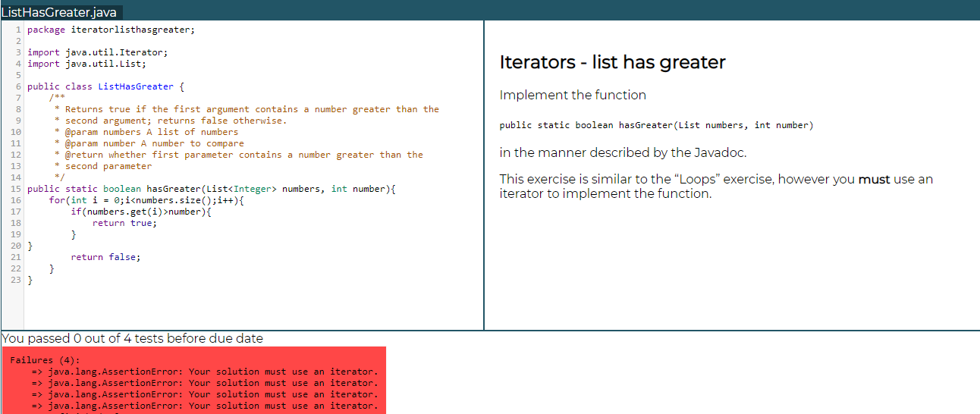This screenshot has width=980, height=414.
Task: Click the 'second argument; returns false otherwise' comment
Action: (x=171, y=121)
